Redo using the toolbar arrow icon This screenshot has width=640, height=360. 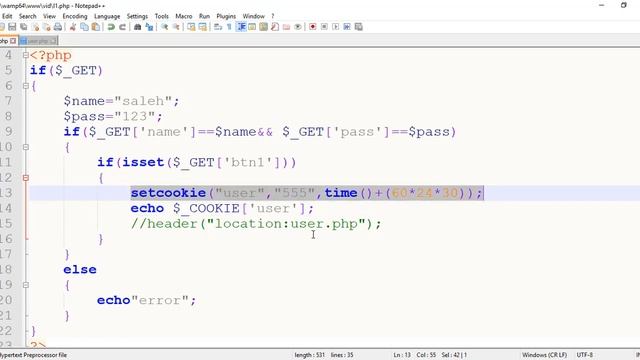coord(122,27)
